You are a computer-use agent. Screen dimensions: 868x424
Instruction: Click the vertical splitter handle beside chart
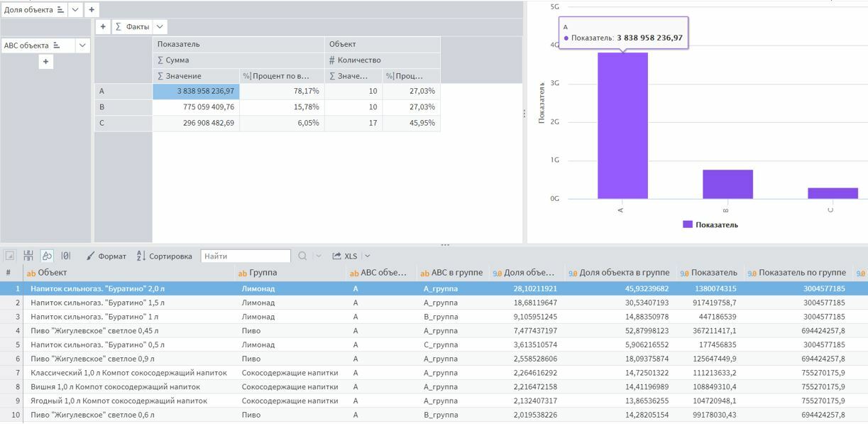point(524,114)
